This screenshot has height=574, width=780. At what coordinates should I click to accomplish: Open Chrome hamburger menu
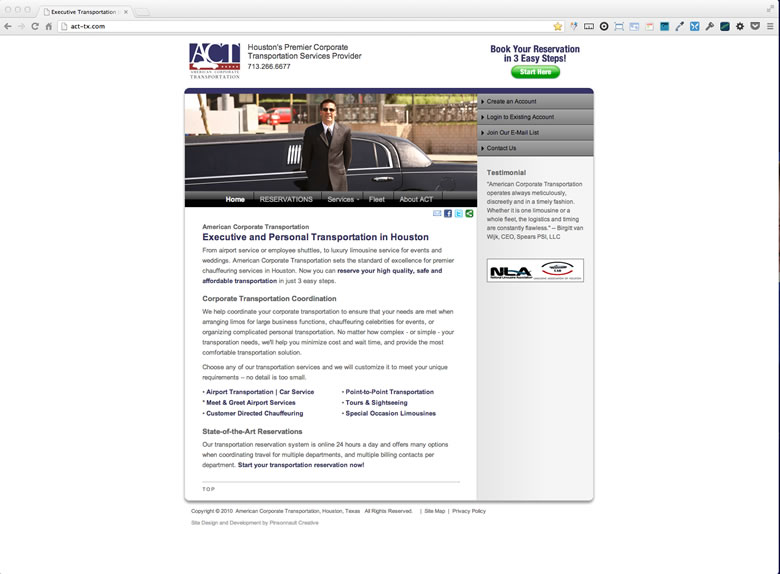[769, 26]
